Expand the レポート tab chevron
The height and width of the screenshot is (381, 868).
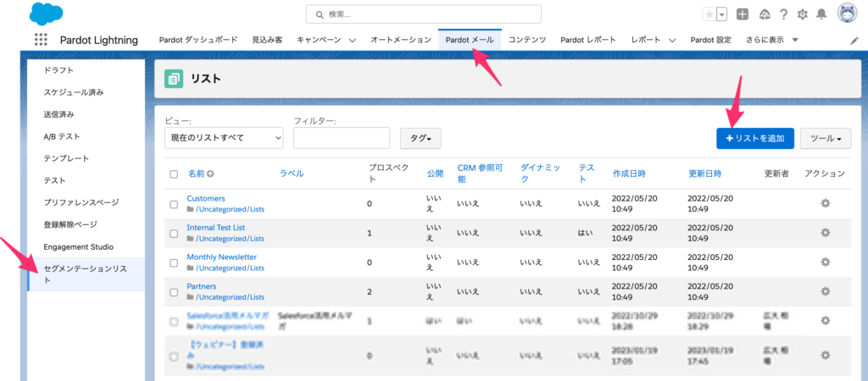(x=672, y=41)
